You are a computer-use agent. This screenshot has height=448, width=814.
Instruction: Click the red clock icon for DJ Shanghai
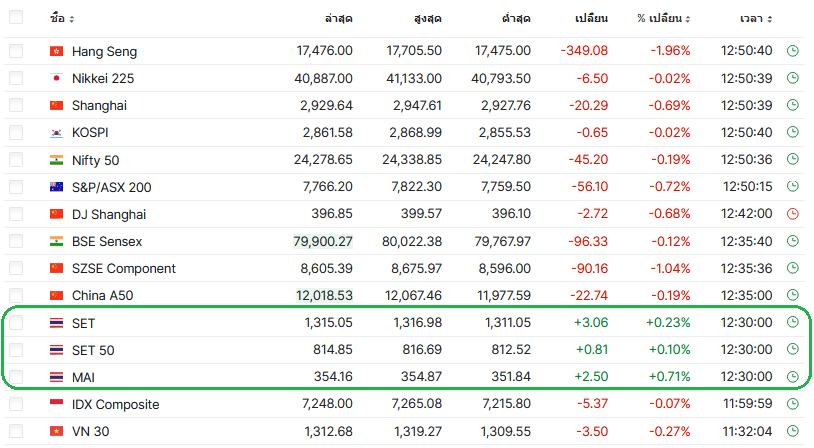tap(793, 214)
